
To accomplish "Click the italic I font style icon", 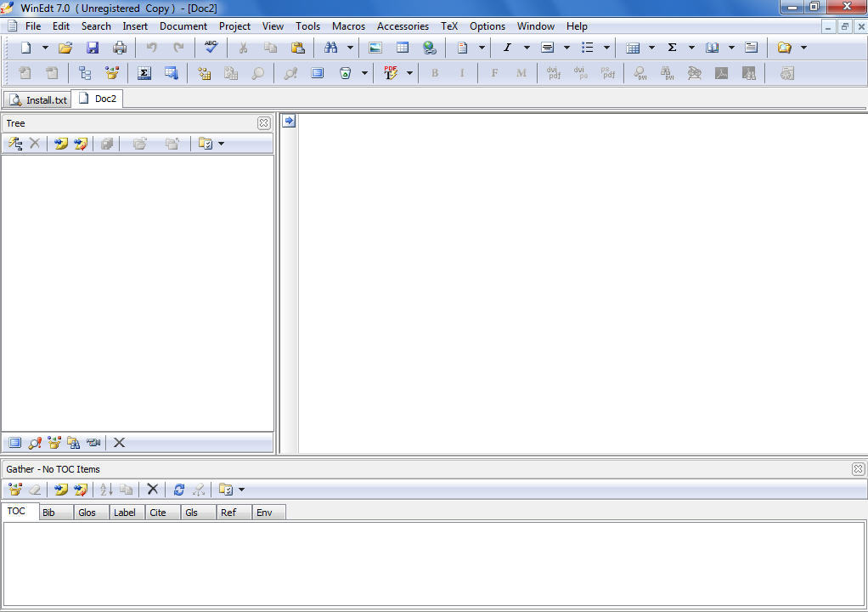I will 507,48.
